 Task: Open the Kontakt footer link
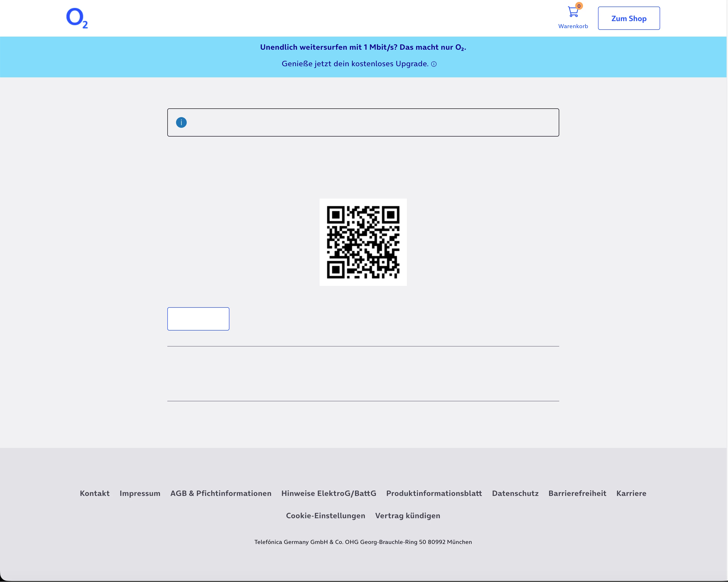(x=95, y=493)
